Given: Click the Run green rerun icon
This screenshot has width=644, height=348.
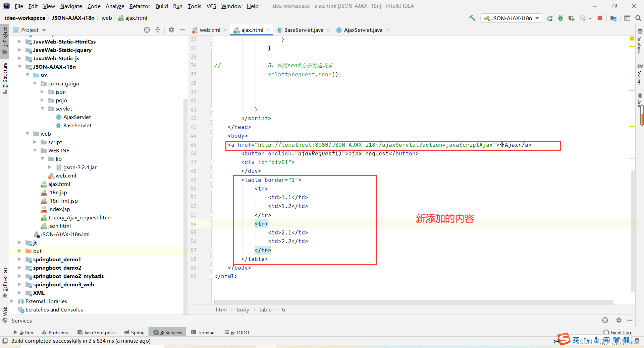Looking at the screenshot, I should pos(550,18).
